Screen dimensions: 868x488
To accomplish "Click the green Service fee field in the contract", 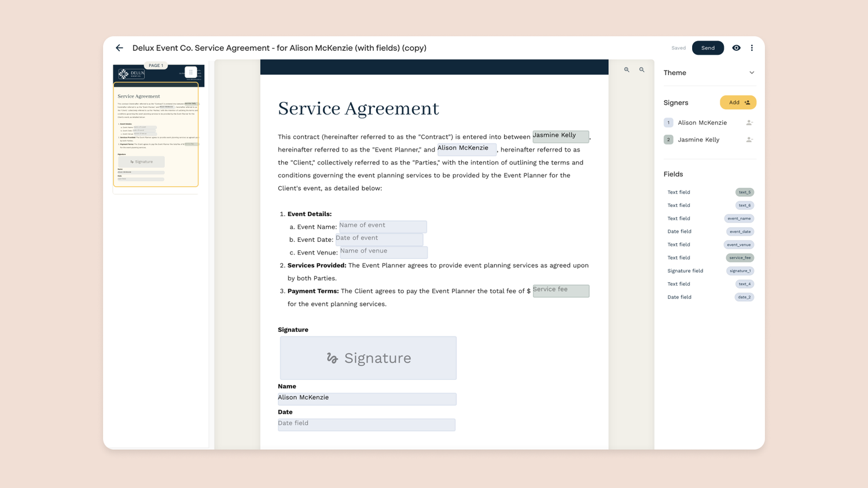I will click(560, 291).
